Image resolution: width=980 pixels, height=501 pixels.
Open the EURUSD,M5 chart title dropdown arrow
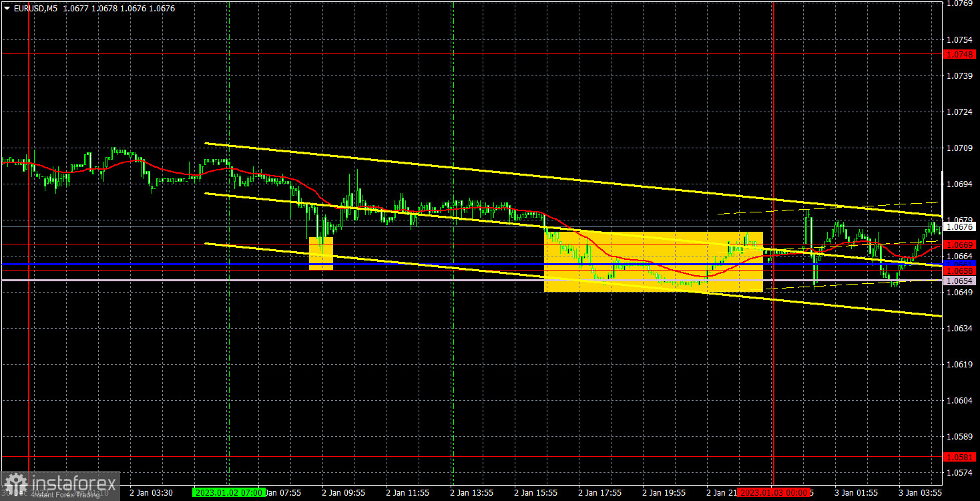click(x=7, y=9)
